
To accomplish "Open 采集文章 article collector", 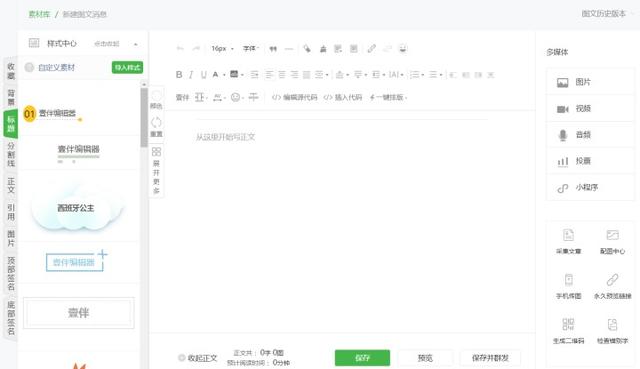I will point(568,241).
